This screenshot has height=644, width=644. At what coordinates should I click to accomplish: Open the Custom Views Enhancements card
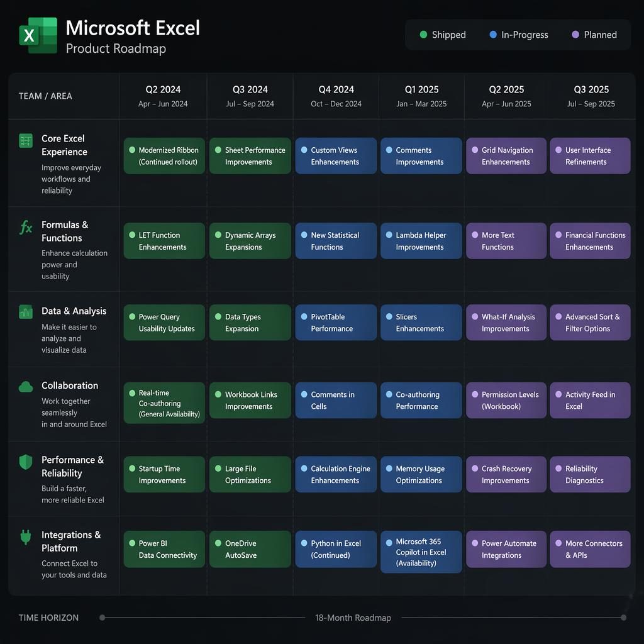pyautogui.click(x=336, y=156)
